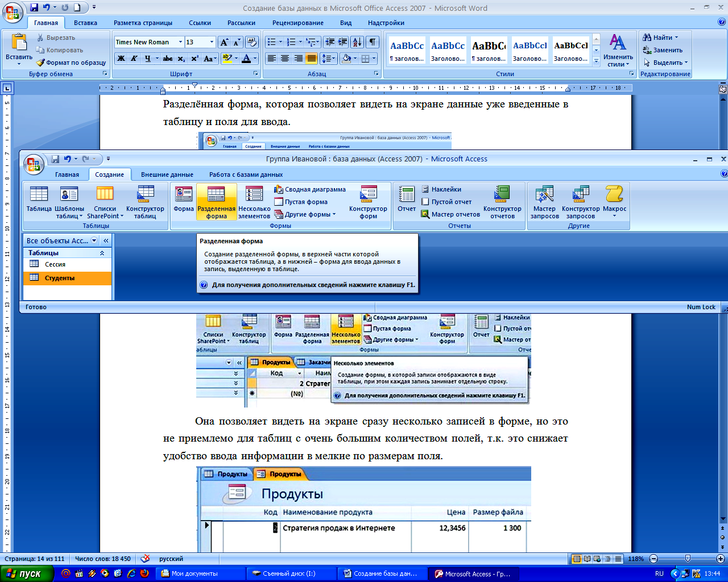Click the show paragraph marks (¶) icon
This screenshot has width=728, height=582.
pos(373,42)
